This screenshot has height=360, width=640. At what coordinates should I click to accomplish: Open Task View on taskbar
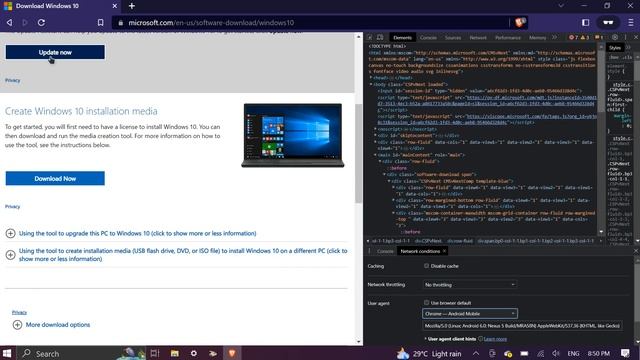[x=155, y=353]
